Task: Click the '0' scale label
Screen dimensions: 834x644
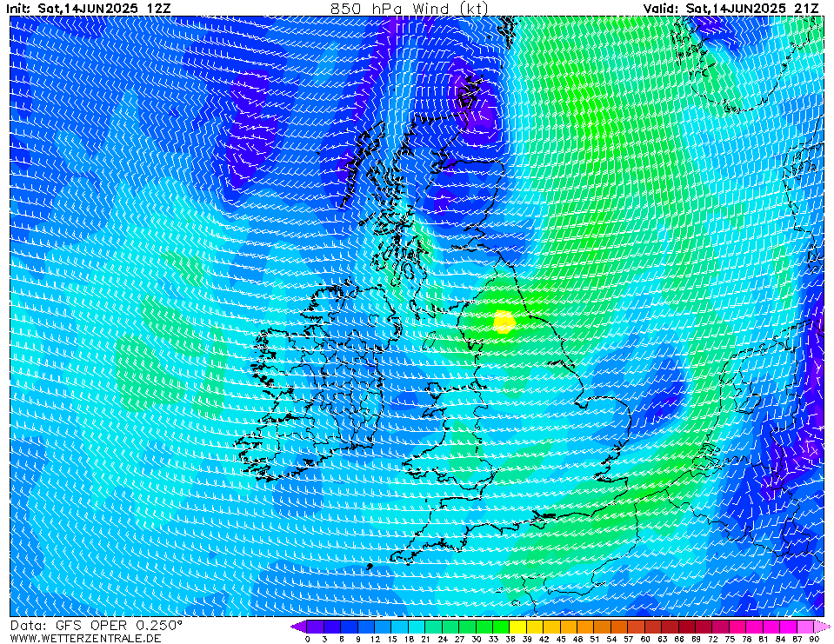Action: click(308, 639)
